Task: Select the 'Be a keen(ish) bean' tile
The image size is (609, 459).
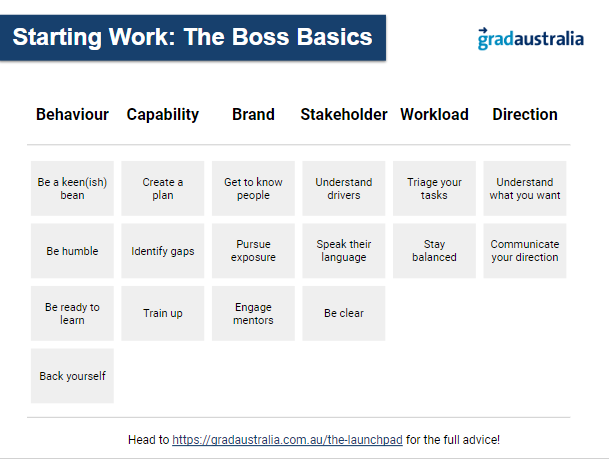Action: tap(72, 188)
